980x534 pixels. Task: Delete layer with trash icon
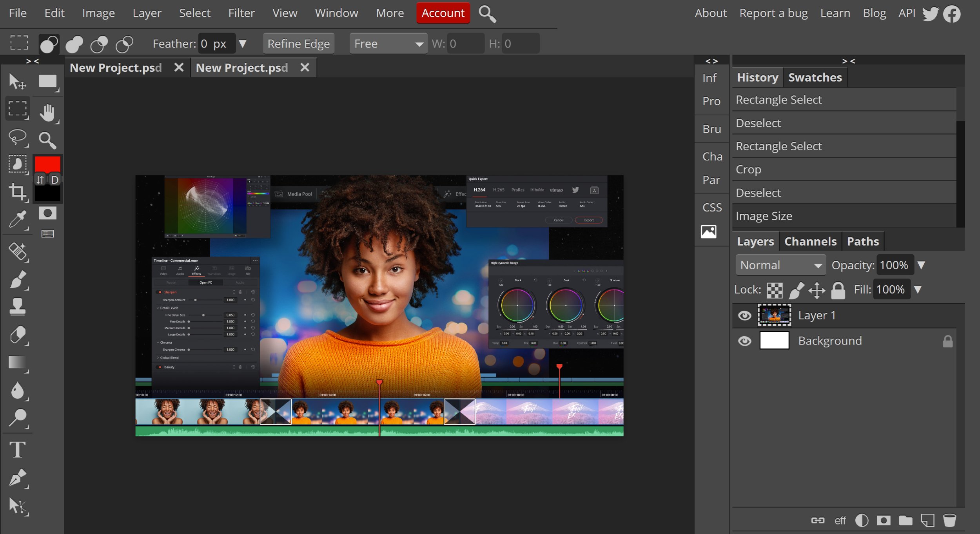(x=949, y=520)
